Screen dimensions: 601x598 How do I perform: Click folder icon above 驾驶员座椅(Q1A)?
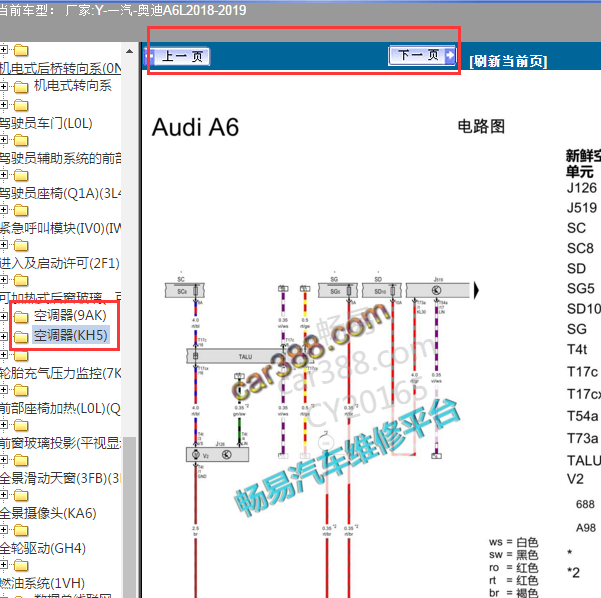pyautogui.click(x=21, y=175)
